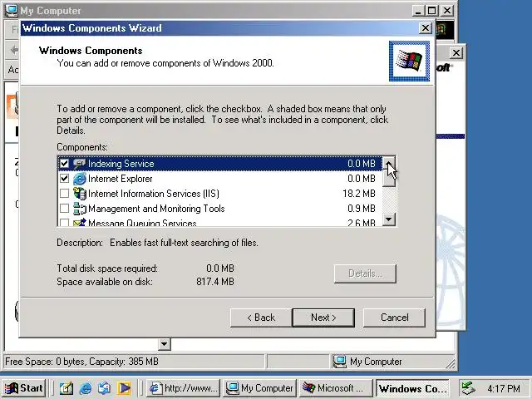Image resolution: width=532 pixels, height=399 pixels.
Task: Select the 18.2 MB size value
Action: [359, 194]
